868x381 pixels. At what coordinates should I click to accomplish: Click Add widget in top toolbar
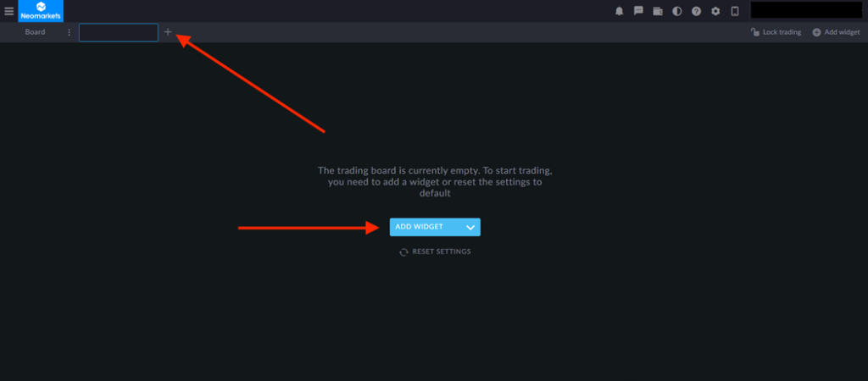coord(836,32)
